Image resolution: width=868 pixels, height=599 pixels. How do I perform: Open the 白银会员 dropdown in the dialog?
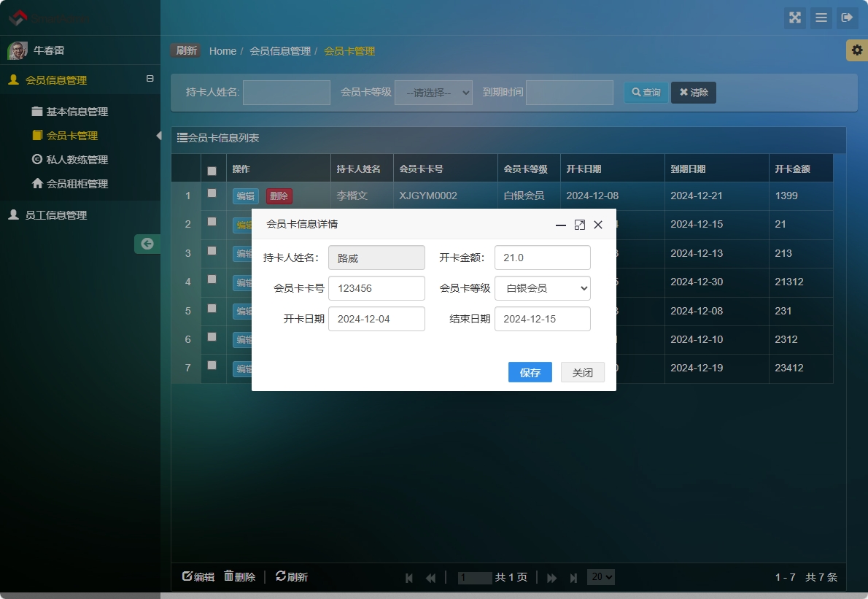pos(543,288)
